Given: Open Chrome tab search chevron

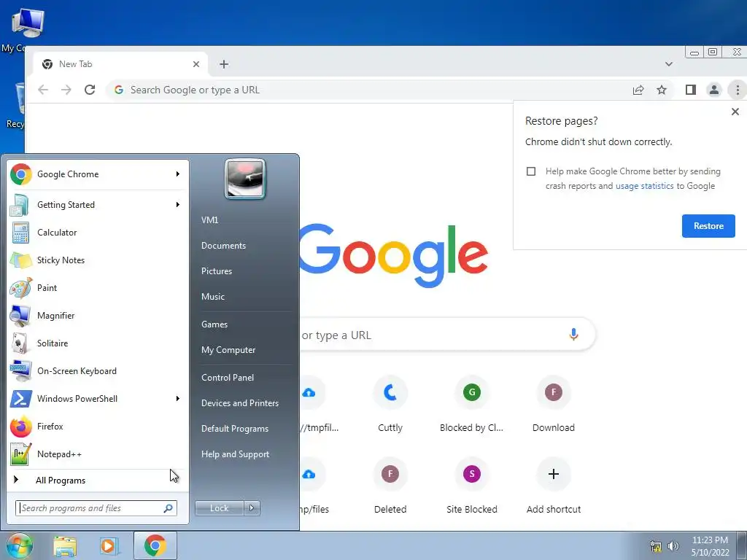Looking at the screenshot, I should (x=669, y=64).
